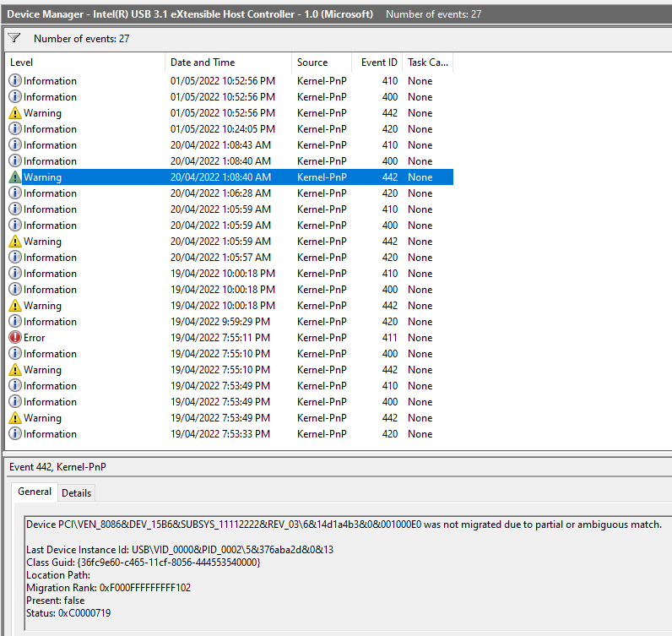
Task: Click the 'Number of events: 27' filter label
Action: pyautogui.click(x=81, y=39)
